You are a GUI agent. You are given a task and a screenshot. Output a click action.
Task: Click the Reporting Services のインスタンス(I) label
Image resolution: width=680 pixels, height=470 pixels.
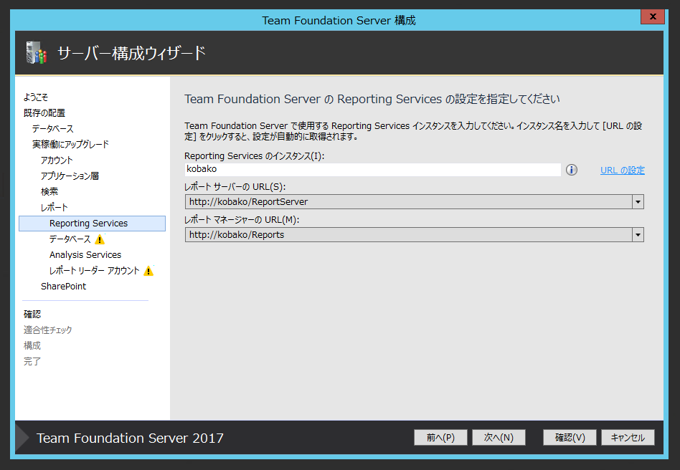coord(255,156)
